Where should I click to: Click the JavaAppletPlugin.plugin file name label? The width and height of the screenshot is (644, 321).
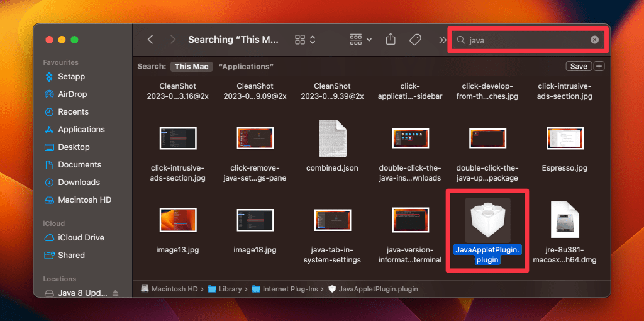click(487, 255)
